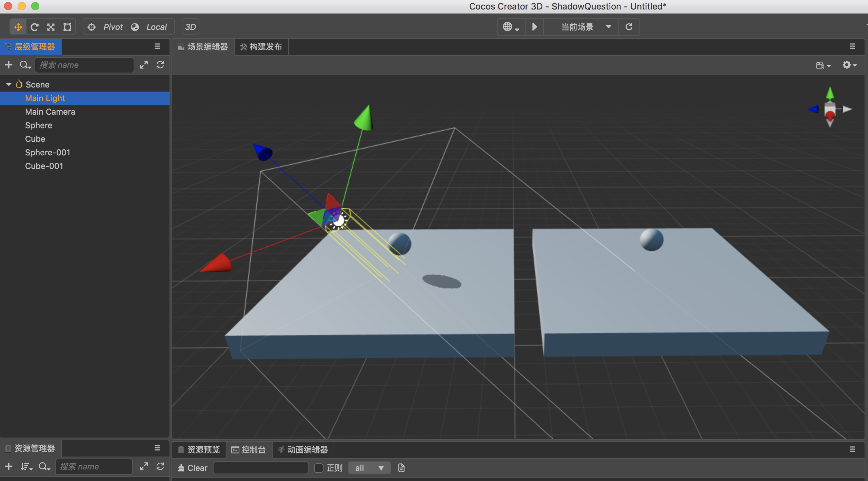Select the Move transform tool

18,27
